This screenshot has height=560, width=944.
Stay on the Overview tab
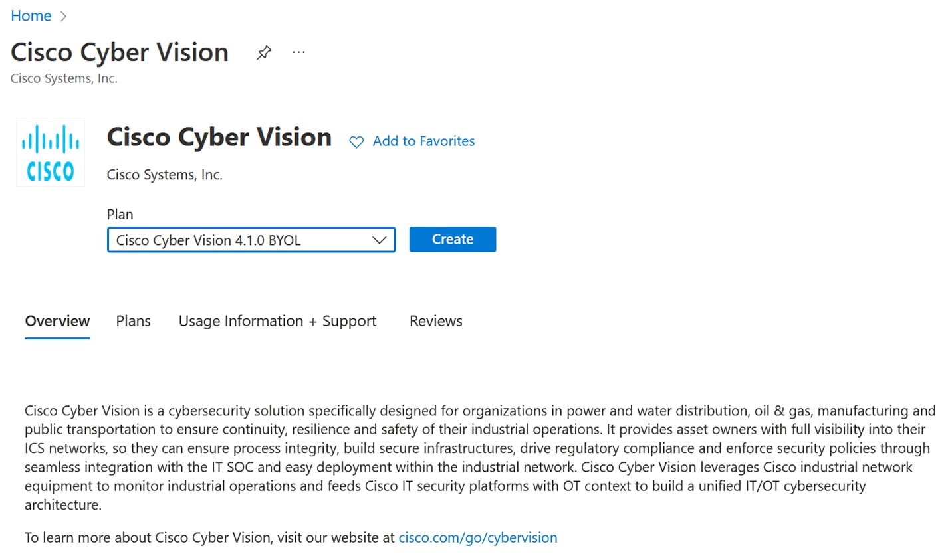pyautogui.click(x=57, y=321)
